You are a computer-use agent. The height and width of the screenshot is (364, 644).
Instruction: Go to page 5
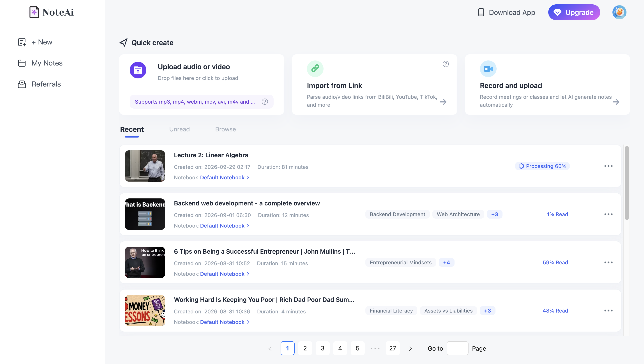[357, 348]
